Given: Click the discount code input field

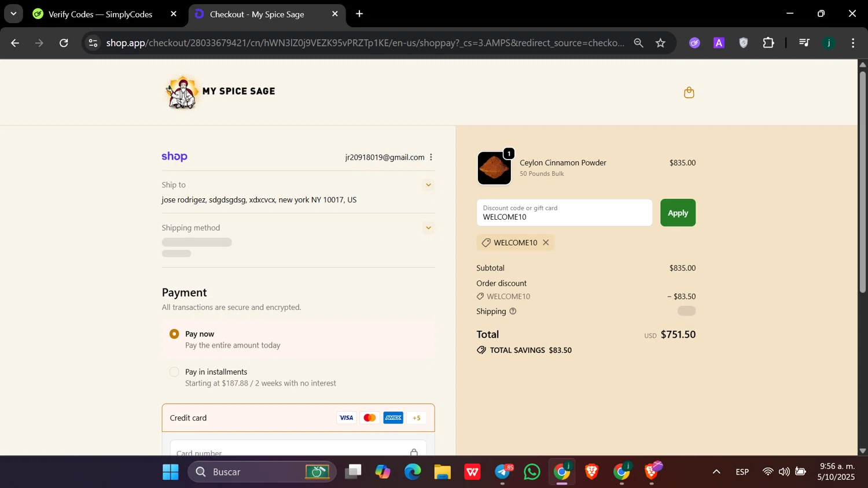Looking at the screenshot, I should [x=564, y=213].
